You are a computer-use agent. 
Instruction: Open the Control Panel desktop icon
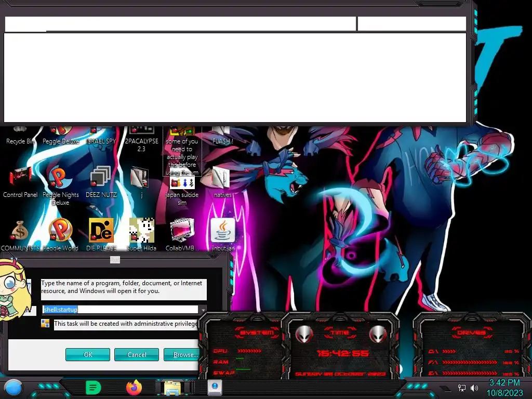point(20,182)
